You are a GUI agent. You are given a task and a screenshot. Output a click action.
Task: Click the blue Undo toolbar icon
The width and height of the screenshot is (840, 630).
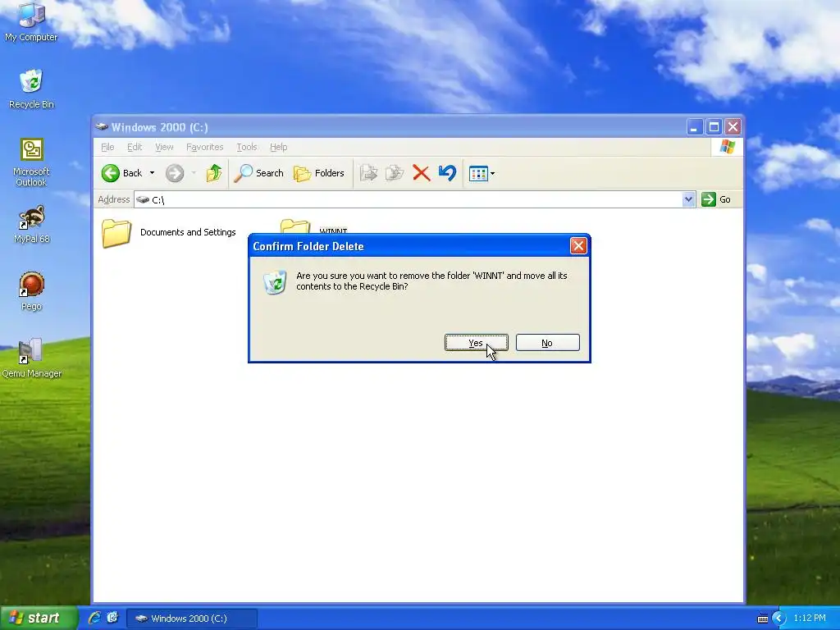pos(447,173)
